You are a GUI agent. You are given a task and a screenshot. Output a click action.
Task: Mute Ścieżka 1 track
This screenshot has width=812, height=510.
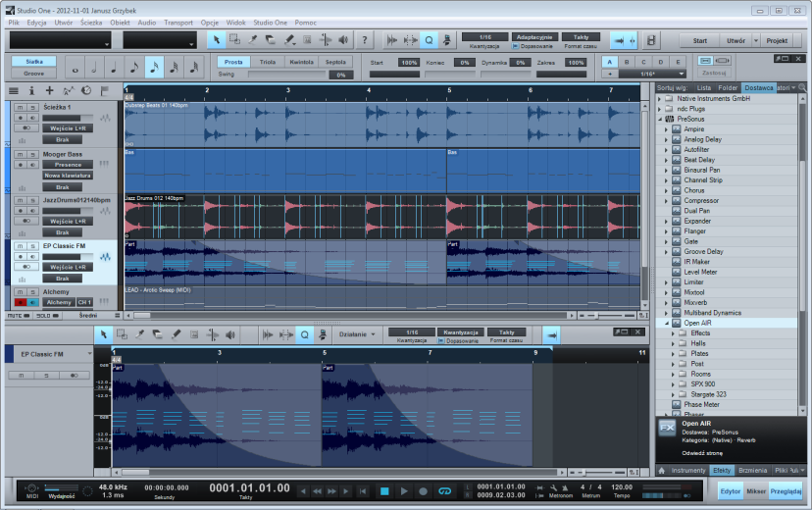(20, 107)
